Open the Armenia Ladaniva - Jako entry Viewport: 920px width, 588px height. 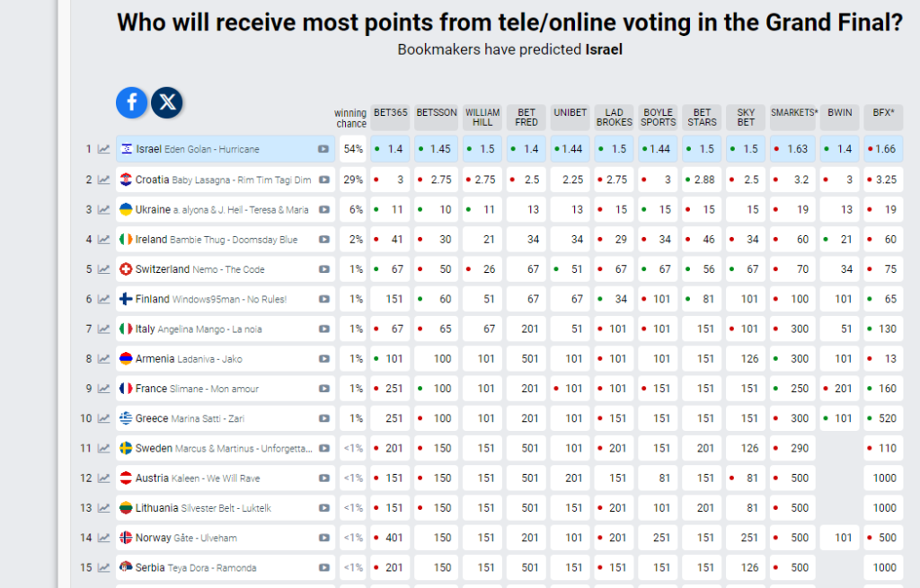point(189,359)
